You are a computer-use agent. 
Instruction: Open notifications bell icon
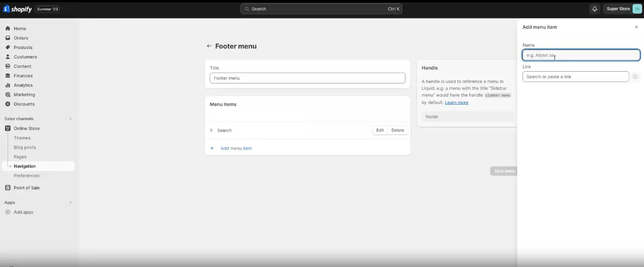click(x=594, y=9)
